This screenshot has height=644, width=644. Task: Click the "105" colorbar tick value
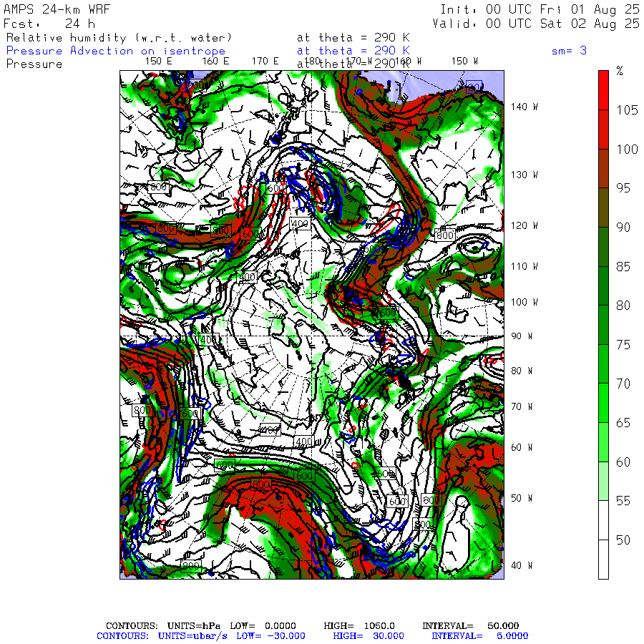(x=627, y=110)
